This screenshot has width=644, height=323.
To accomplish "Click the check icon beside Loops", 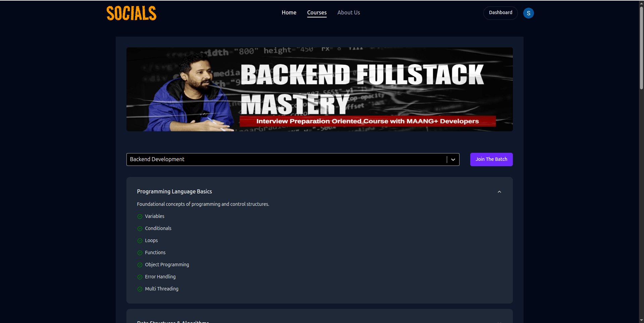I will coord(140,241).
